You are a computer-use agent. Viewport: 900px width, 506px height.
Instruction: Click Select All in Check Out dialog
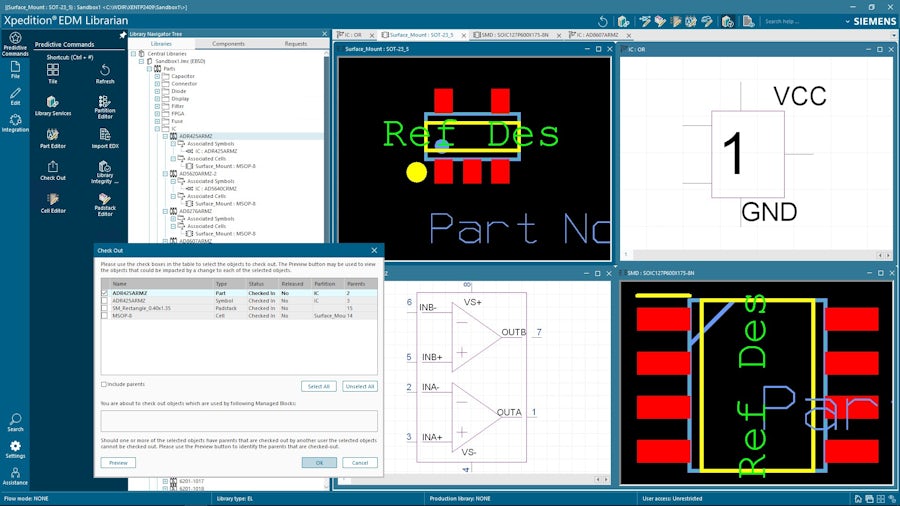tap(319, 386)
